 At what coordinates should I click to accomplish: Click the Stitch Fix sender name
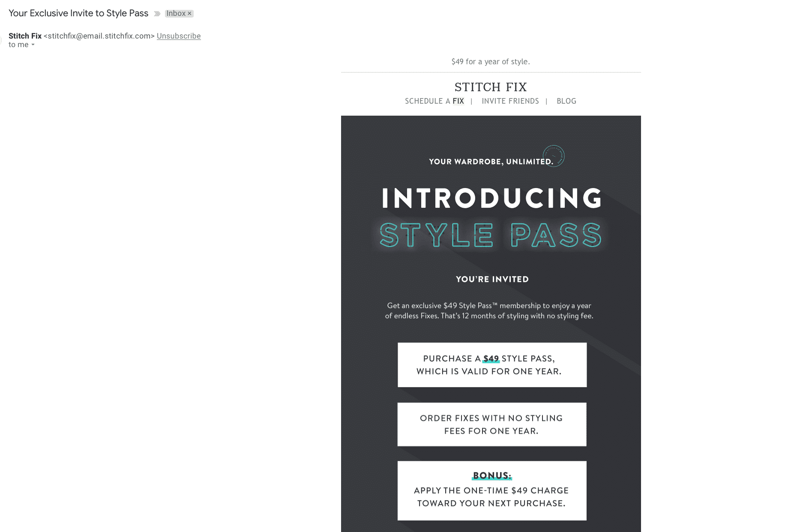[25, 36]
